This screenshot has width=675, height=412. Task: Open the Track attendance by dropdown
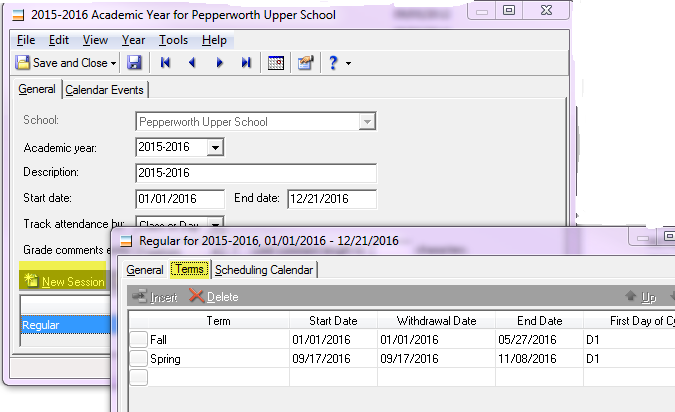(x=215, y=223)
